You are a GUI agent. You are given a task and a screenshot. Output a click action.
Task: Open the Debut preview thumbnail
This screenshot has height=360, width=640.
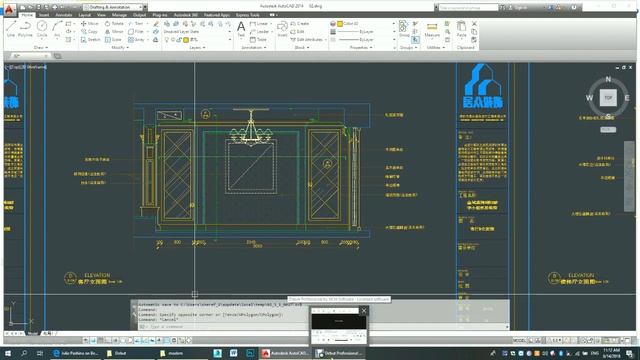[339, 325]
